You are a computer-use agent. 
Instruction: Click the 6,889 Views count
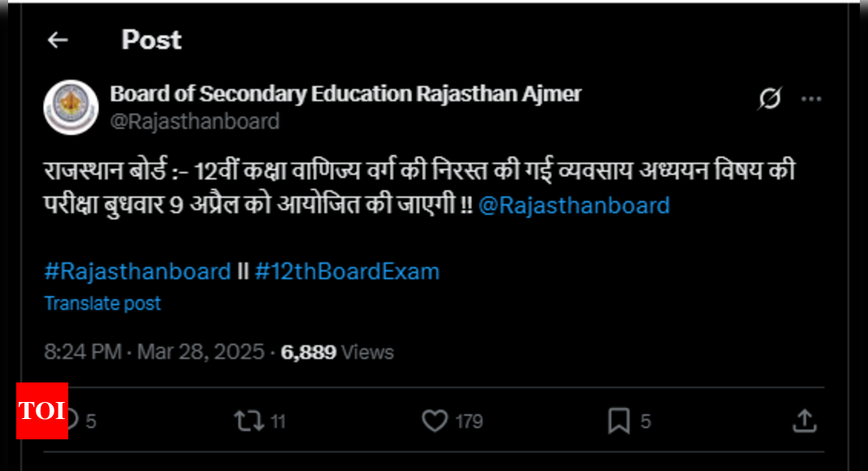[337, 352]
